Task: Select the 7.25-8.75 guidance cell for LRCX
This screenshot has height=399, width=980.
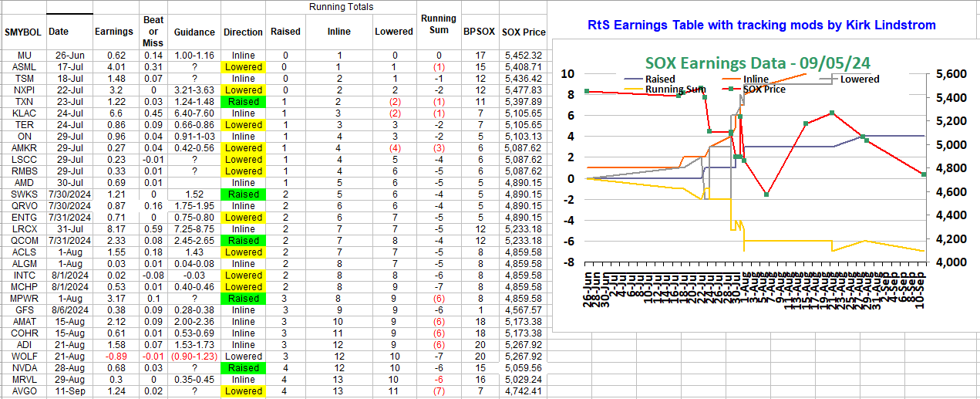Action: click(194, 229)
